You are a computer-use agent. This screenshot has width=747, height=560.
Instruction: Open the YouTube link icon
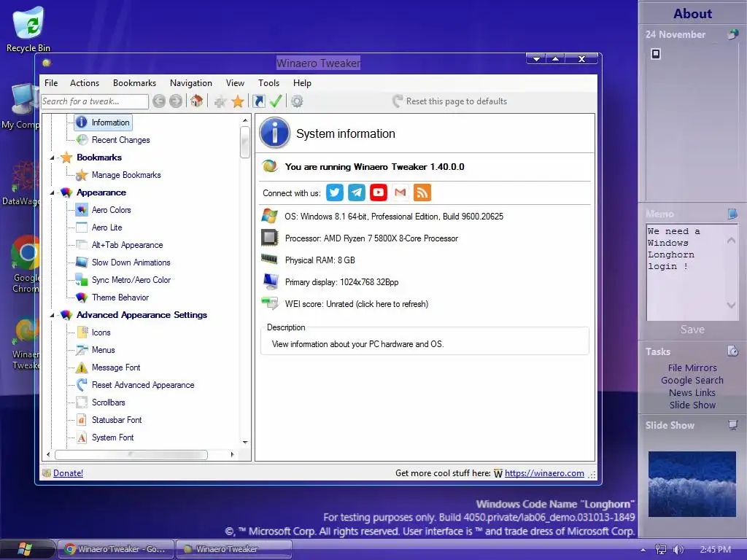click(379, 192)
